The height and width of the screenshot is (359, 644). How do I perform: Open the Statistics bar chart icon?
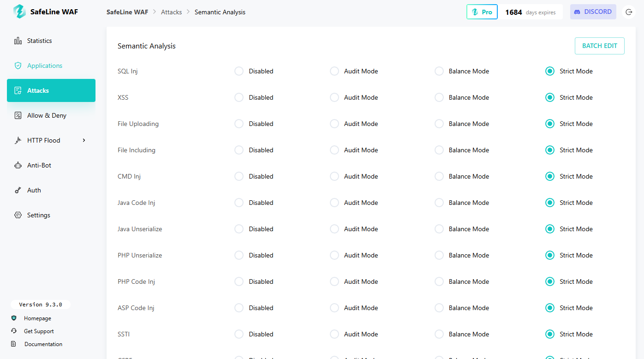pyautogui.click(x=18, y=41)
